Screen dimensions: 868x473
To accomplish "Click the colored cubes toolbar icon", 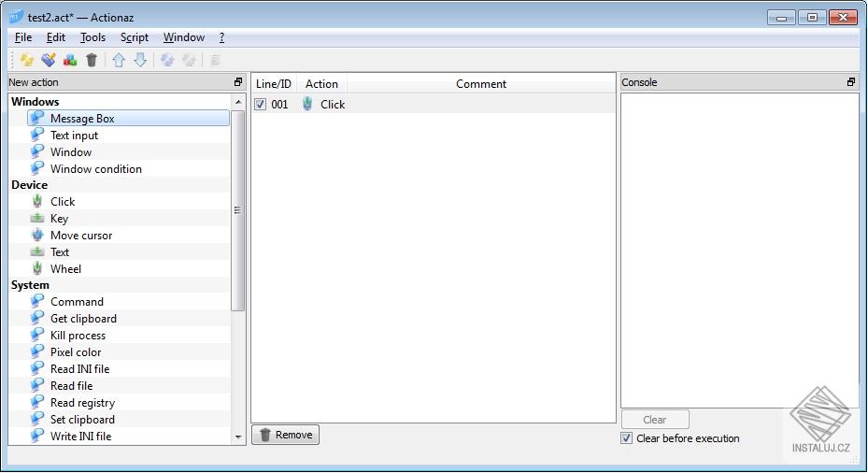I will (70, 60).
